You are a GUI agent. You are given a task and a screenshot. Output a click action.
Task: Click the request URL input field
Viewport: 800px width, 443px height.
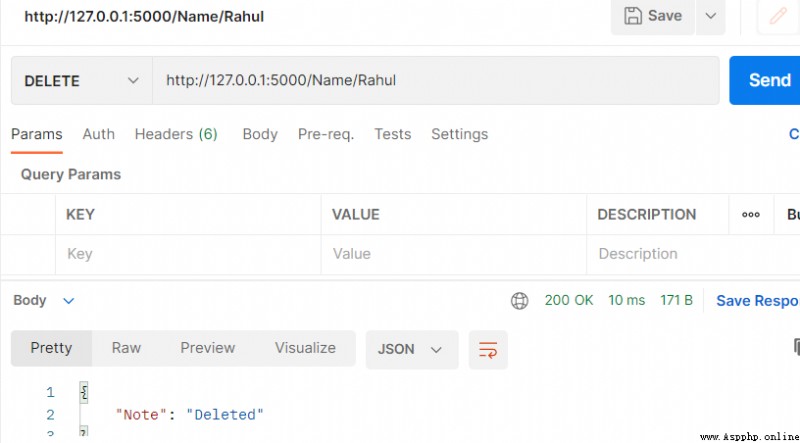[436, 81]
